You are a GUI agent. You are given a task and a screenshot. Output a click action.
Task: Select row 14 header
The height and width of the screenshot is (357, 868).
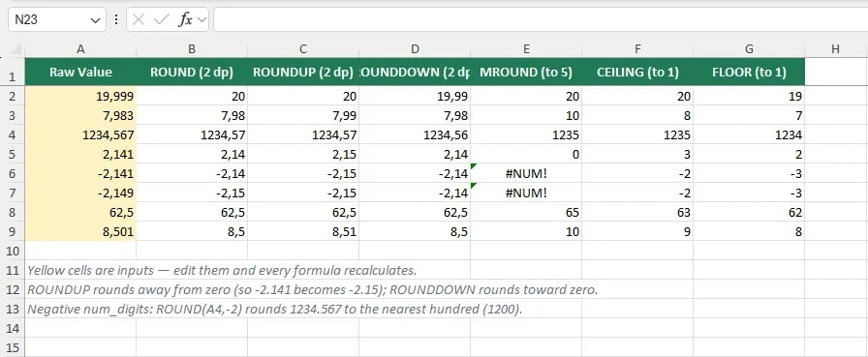pyautogui.click(x=13, y=328)
